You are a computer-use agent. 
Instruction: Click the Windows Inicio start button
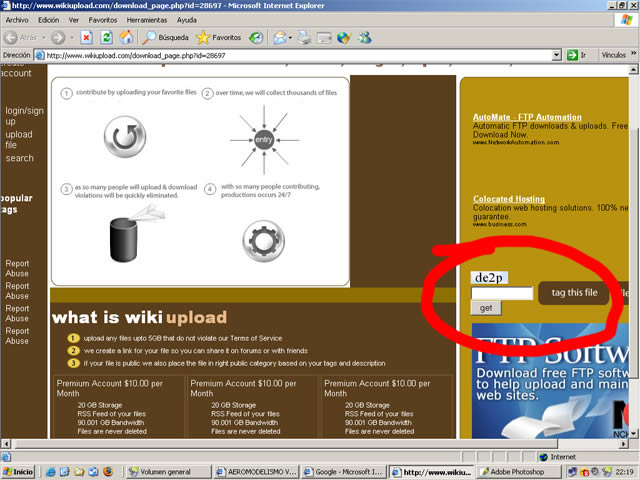(x=18, y=470)
